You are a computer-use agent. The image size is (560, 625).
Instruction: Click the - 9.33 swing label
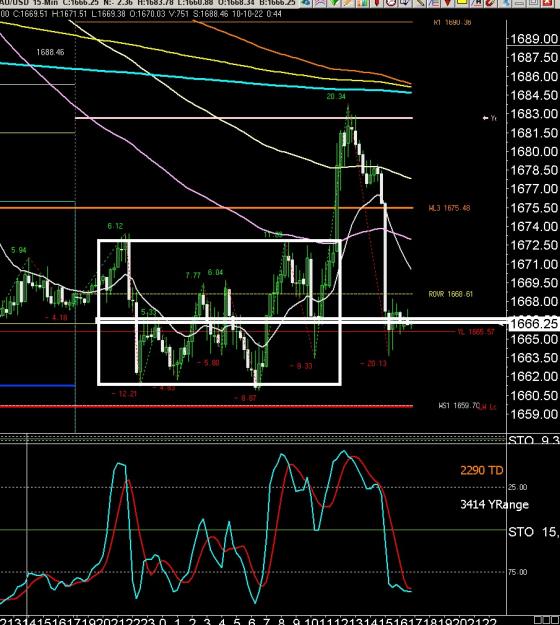pyautogui.click(x=301, y=366)
